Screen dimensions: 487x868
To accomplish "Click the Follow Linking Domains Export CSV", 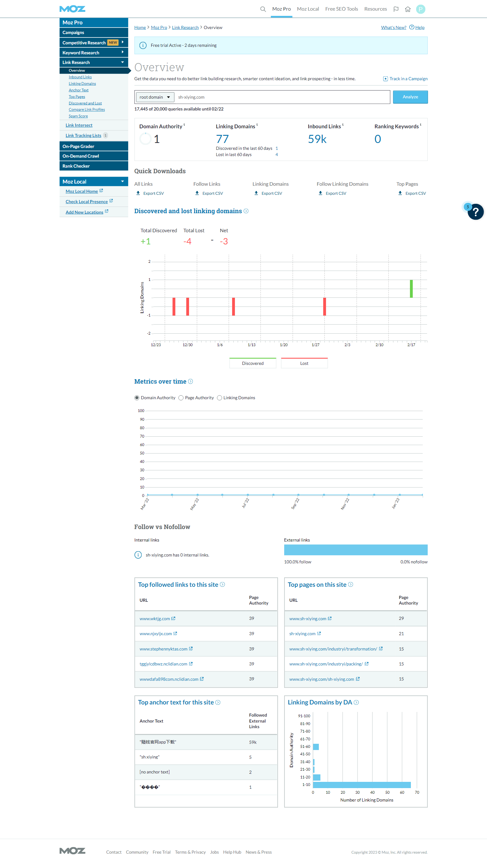I will coord(336,194).
